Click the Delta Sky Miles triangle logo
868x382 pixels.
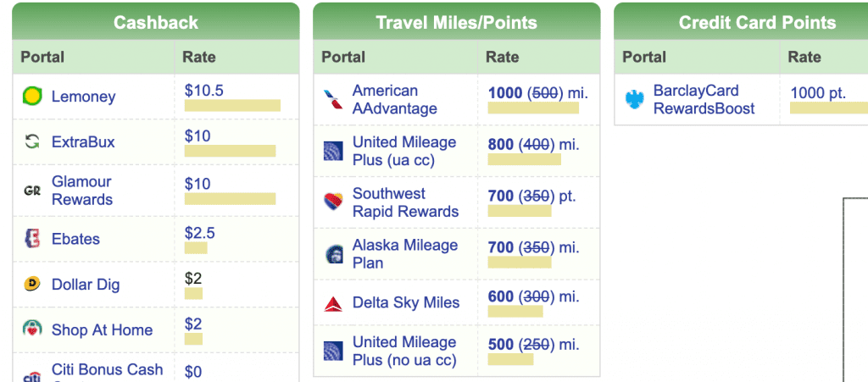coord(332,303)
